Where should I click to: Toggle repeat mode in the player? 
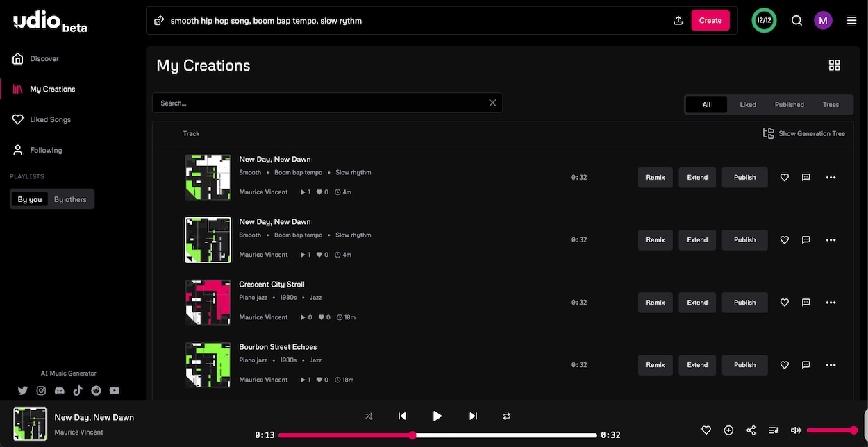tap(507, 416)
